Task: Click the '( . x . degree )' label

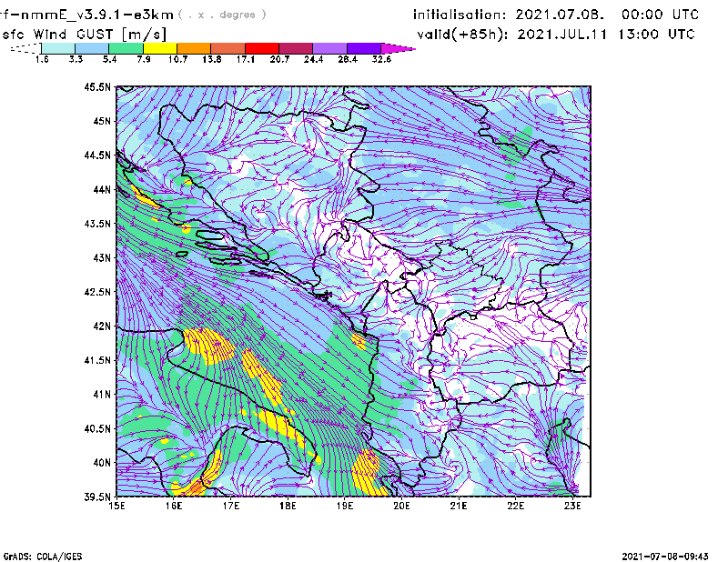Action: click(x=222, y=15)
